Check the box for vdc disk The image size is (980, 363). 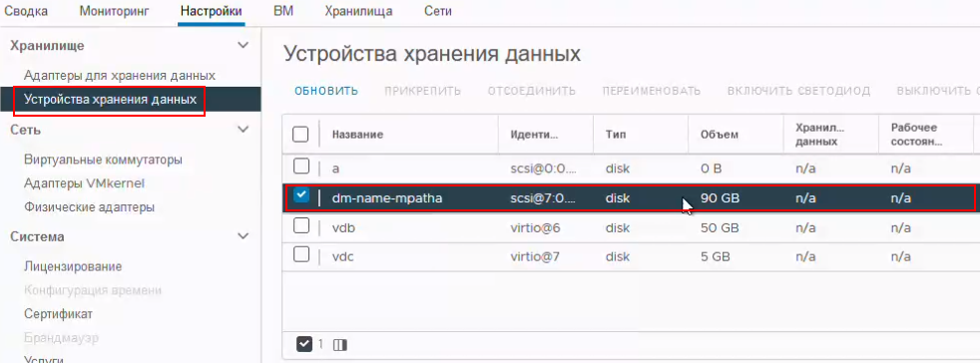[x=301, y=254]
